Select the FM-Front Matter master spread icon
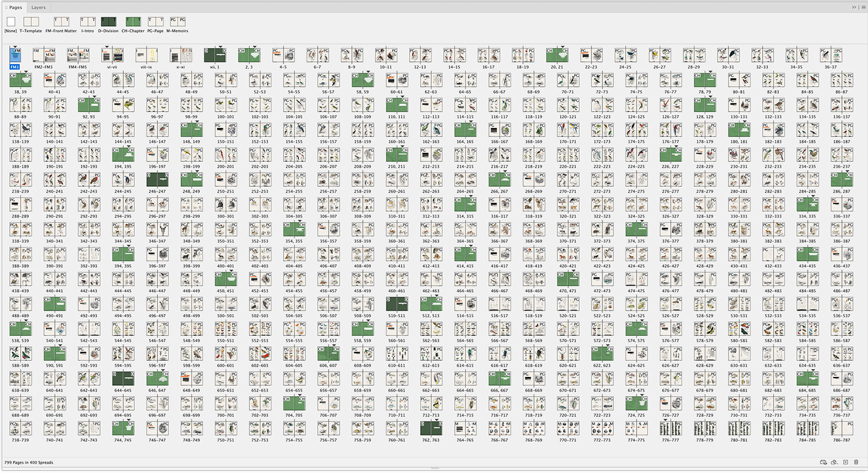Image resolution: width=868 pixels, height=473 pixels. click(61, 22)
